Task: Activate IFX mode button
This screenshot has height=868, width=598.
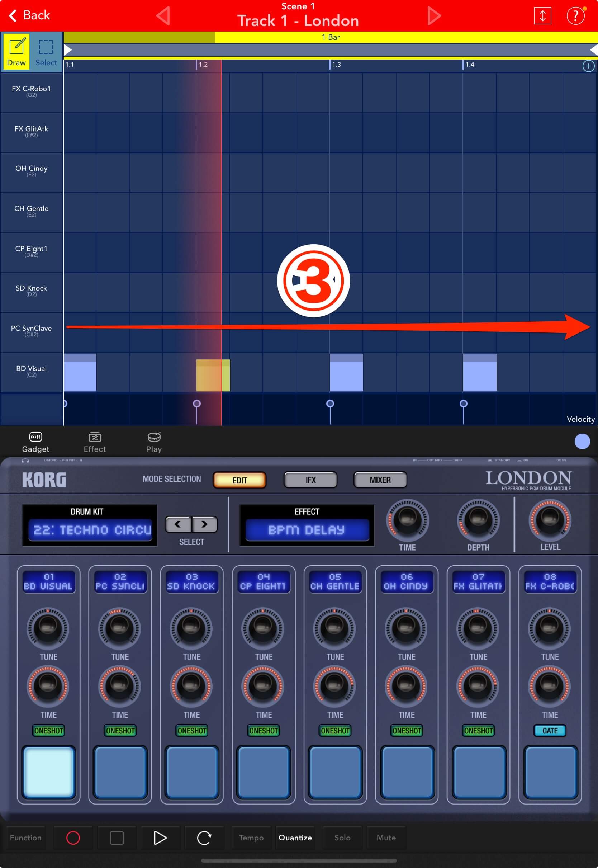Action: pos(310,480)
